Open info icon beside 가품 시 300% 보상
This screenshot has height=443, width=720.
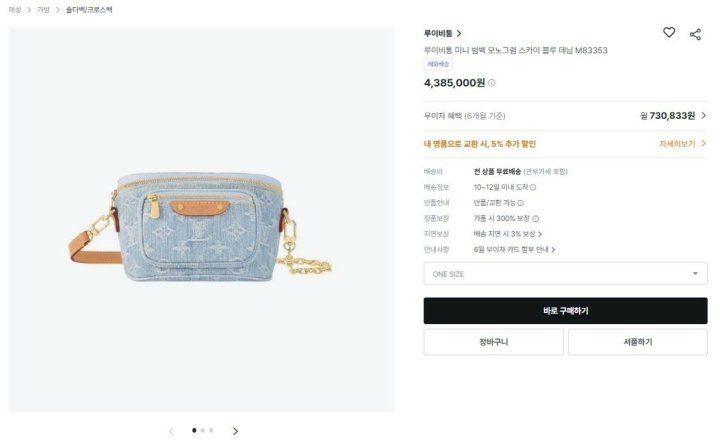[x=535, y=219]
